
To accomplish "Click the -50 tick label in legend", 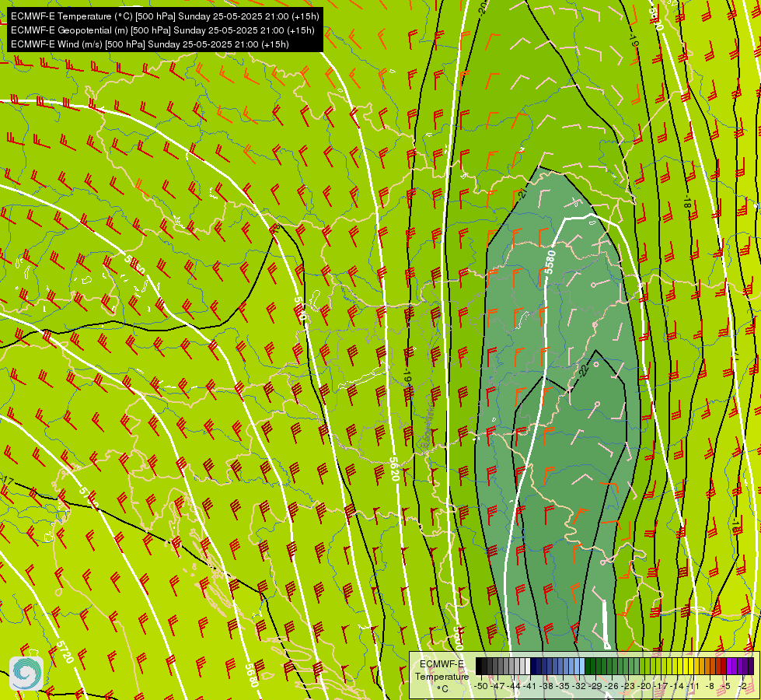I will [481, 686].
